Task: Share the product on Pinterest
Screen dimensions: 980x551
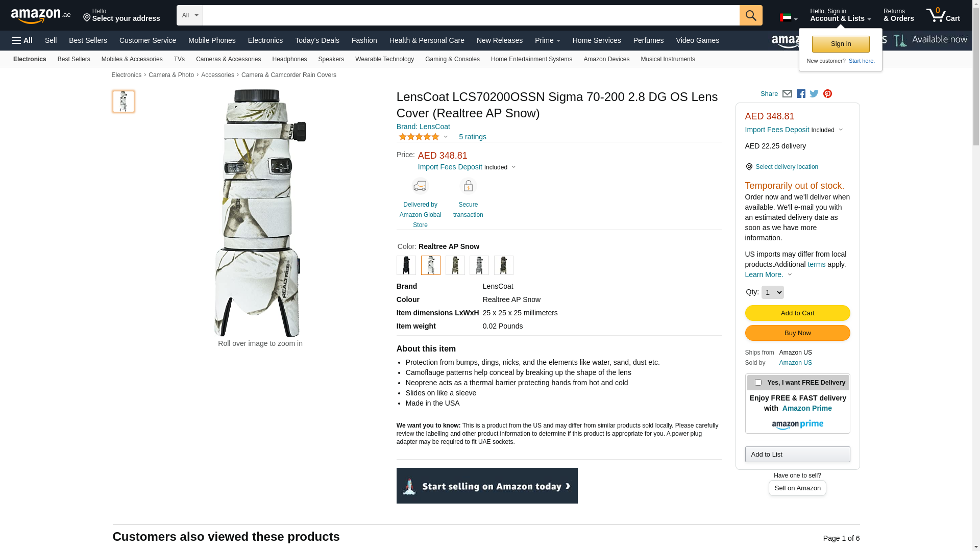Action: tap(827, 94)
